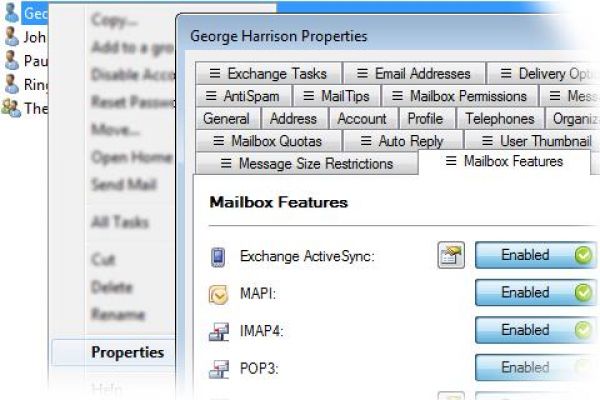Open the MailTips tab
600x400 pixels.
337,96
